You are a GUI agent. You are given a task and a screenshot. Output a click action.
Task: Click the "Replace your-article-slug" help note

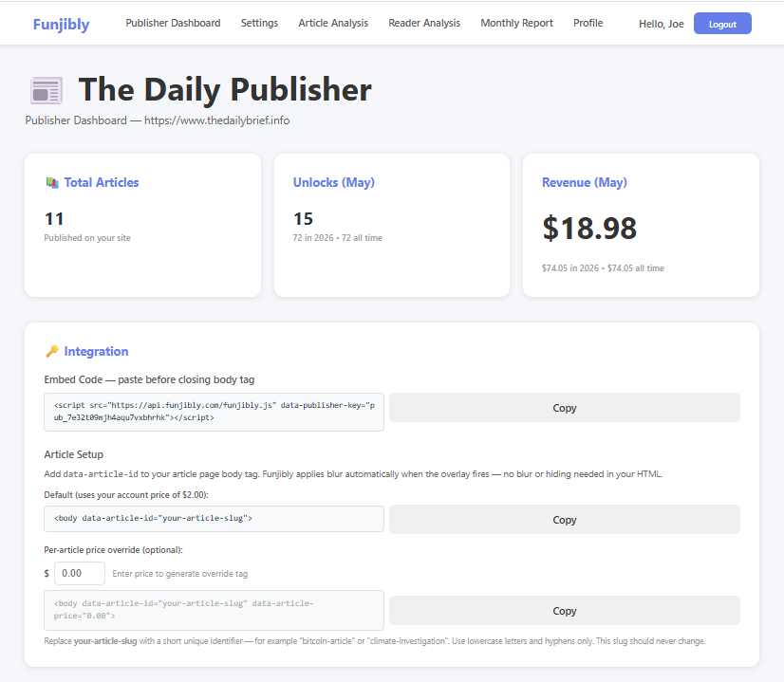pyautogui.click(x=375, y=641)
